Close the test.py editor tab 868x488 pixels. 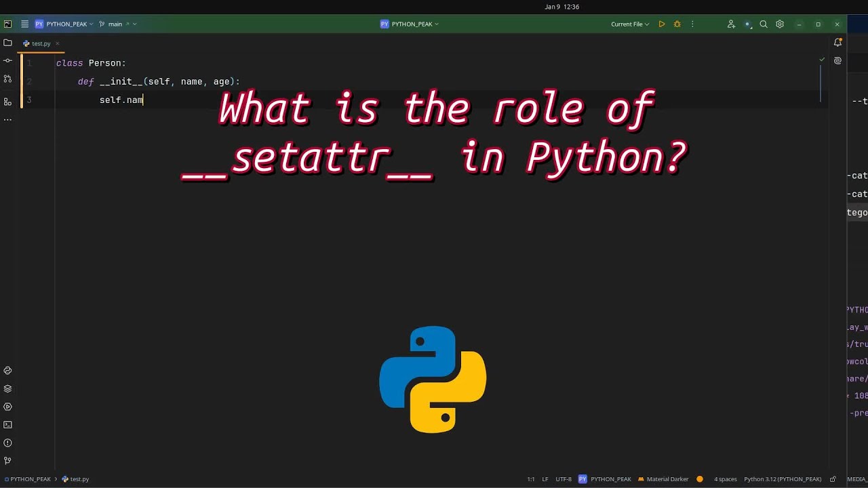[x=57, y=43]
